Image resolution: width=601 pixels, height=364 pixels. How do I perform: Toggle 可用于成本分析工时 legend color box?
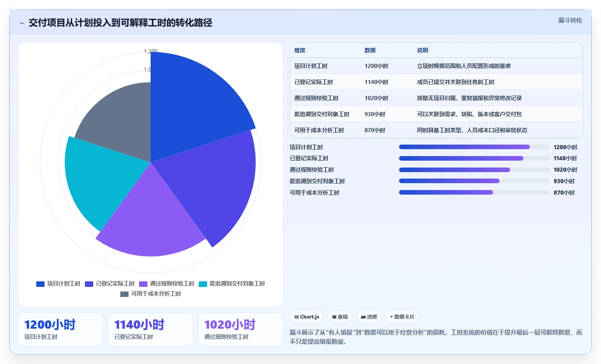124,294
